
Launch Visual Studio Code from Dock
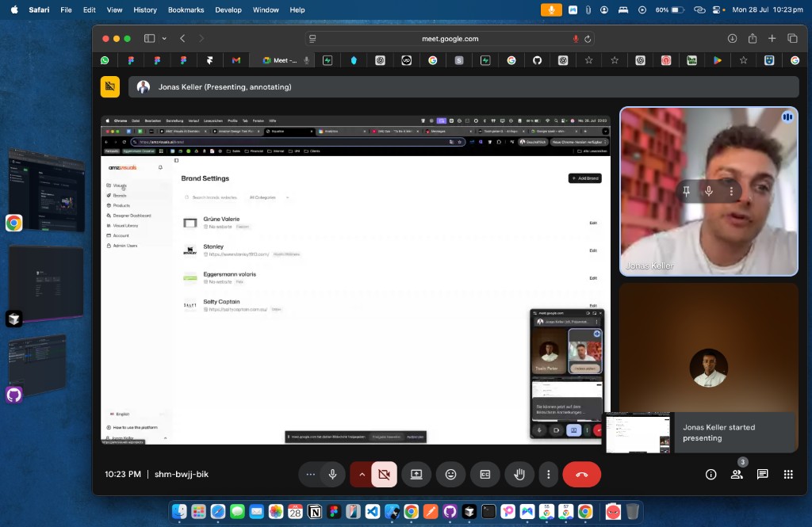tap(373, 512)
